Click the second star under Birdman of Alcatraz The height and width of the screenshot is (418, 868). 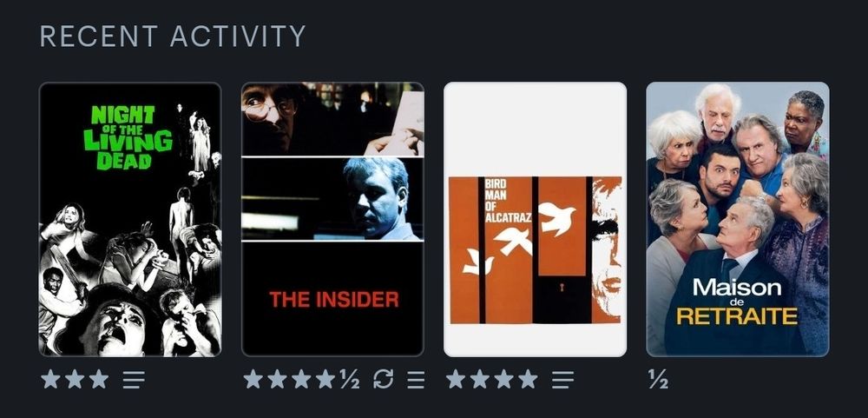coord(479,379)
